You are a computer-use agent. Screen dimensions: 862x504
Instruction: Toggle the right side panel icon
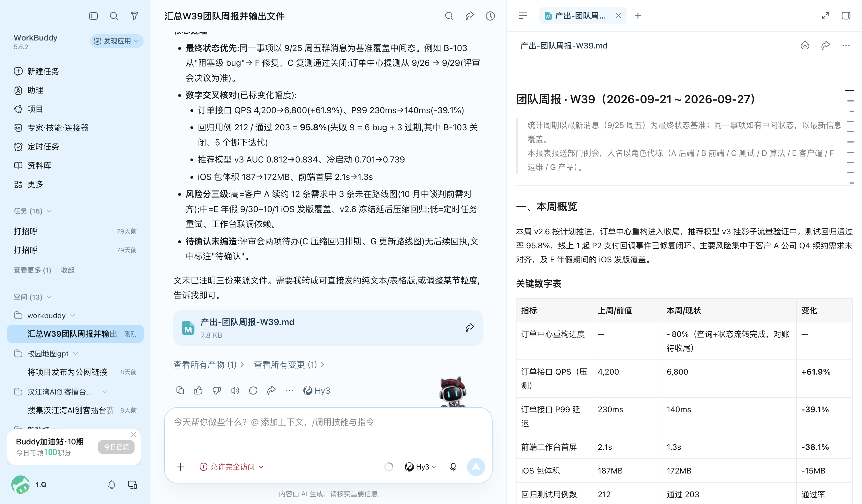point(846,16)
